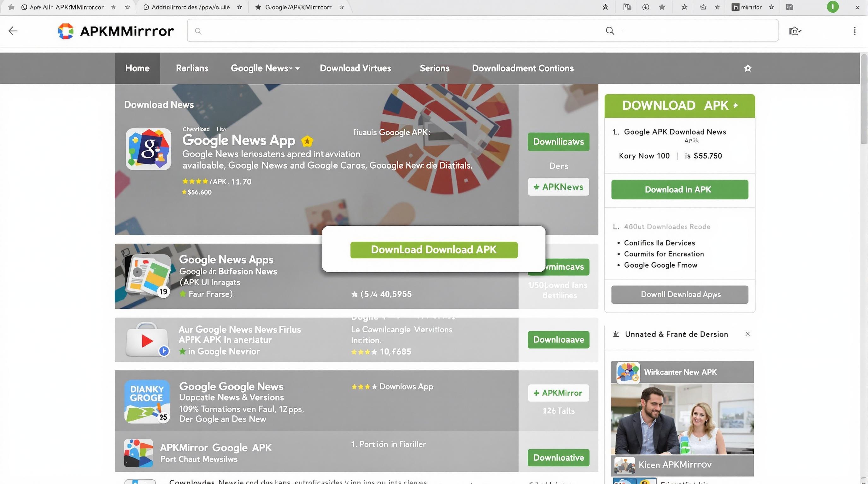Close the Unnated & Frane de Dersion panel

tap(748, 334)
